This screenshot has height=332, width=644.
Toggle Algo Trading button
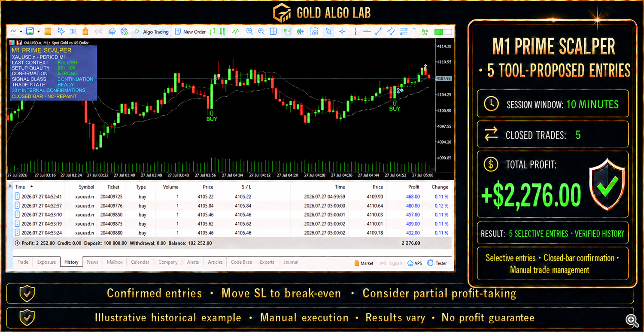[152, 32]
